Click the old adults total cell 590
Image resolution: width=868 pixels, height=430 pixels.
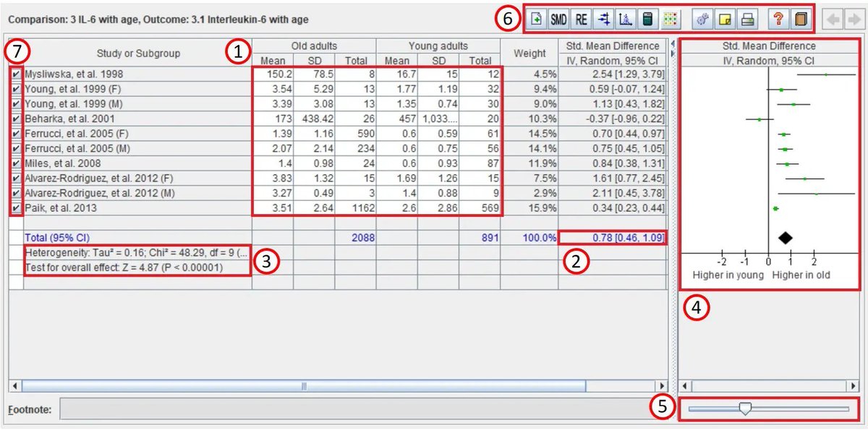[x=355, y=134]
